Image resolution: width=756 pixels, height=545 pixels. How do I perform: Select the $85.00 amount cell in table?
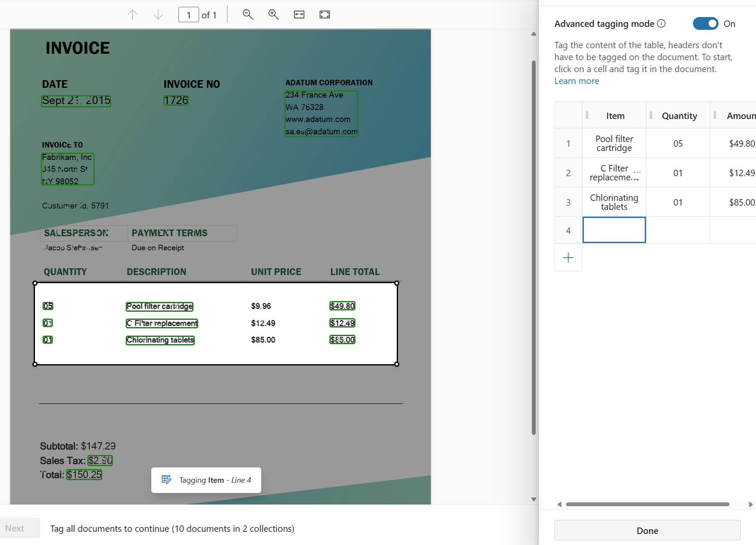[734, 202]
